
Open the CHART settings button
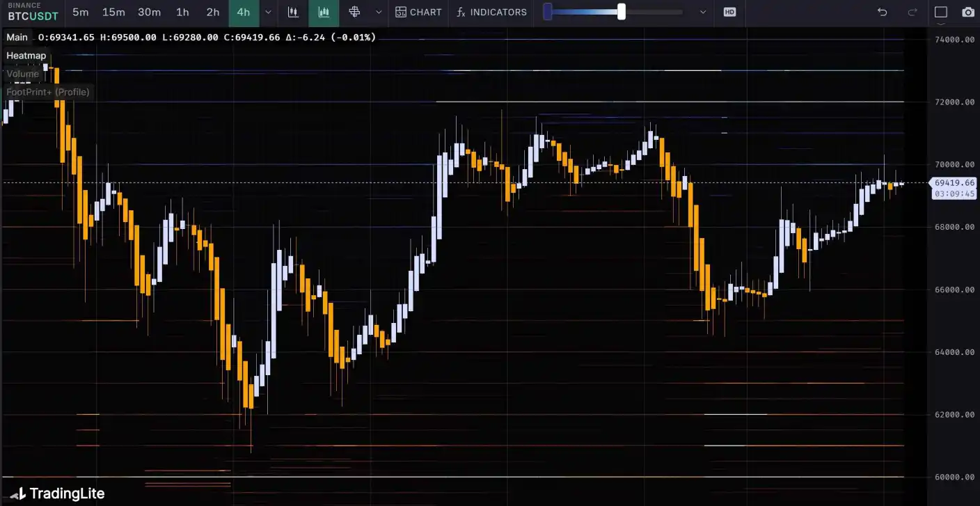pos(418,12)
